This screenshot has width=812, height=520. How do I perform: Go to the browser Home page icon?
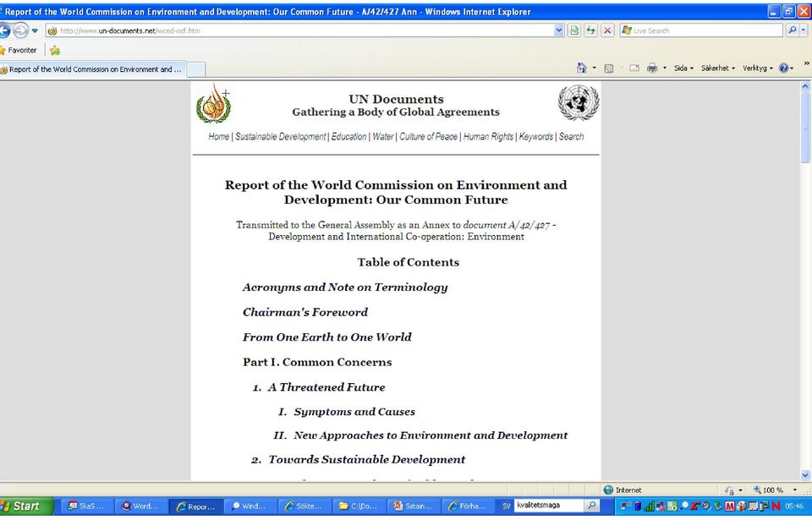point(582,68)
